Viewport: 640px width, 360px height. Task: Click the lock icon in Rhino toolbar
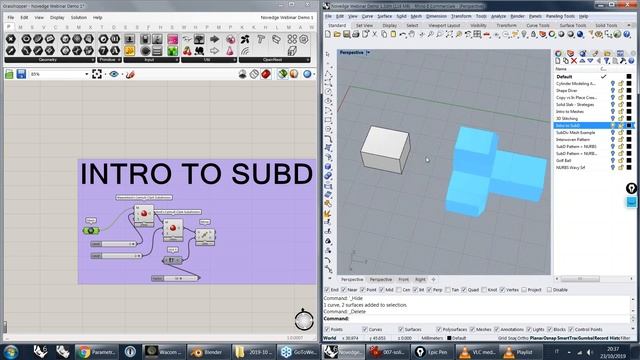533,35
